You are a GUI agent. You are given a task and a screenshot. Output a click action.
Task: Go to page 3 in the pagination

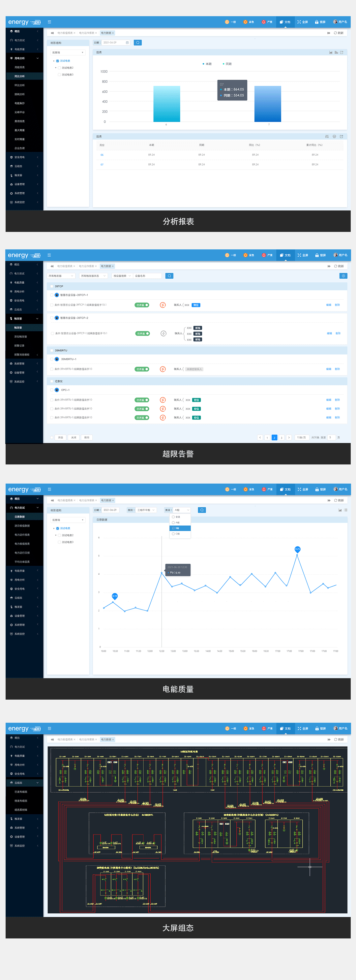click(x=282, y=437)
